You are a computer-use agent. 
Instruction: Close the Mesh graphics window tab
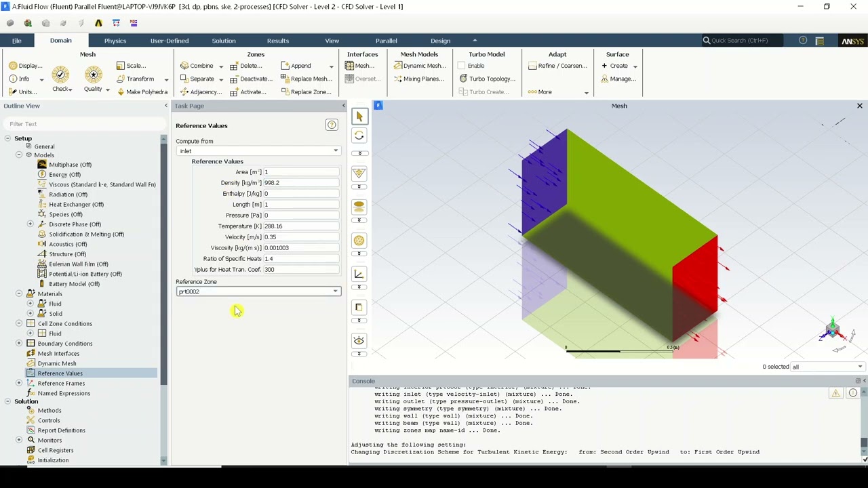[x=860, y=106]
